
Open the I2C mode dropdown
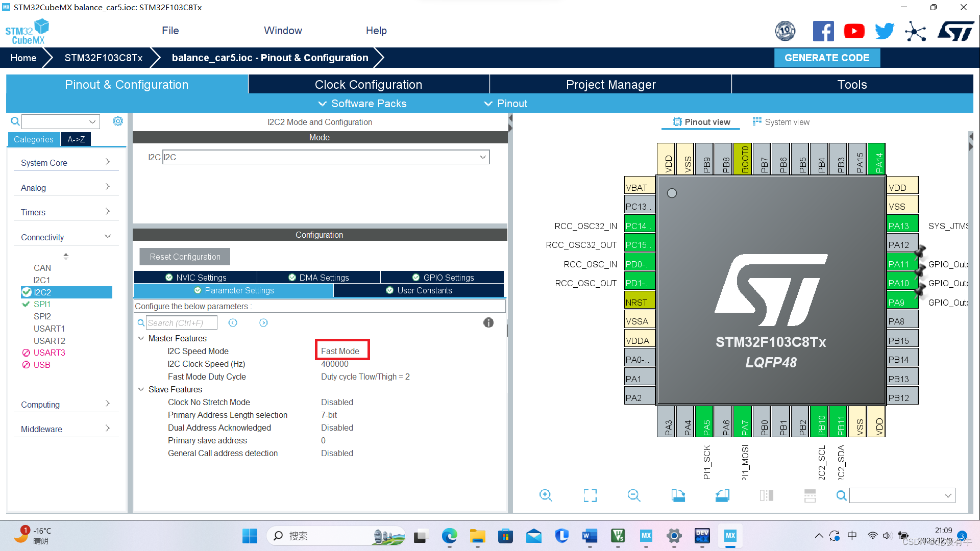482,157
